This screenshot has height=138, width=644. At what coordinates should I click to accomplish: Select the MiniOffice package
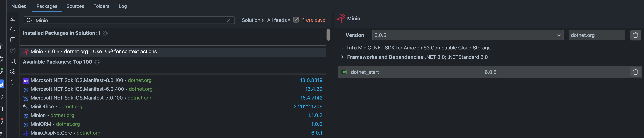(x=172, y=107)
